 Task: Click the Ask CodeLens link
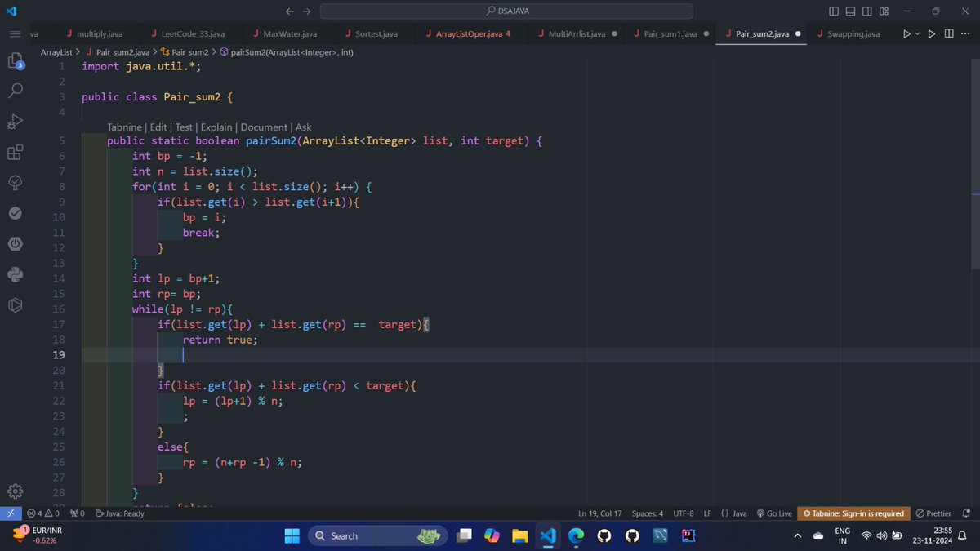tap(303, 127)
